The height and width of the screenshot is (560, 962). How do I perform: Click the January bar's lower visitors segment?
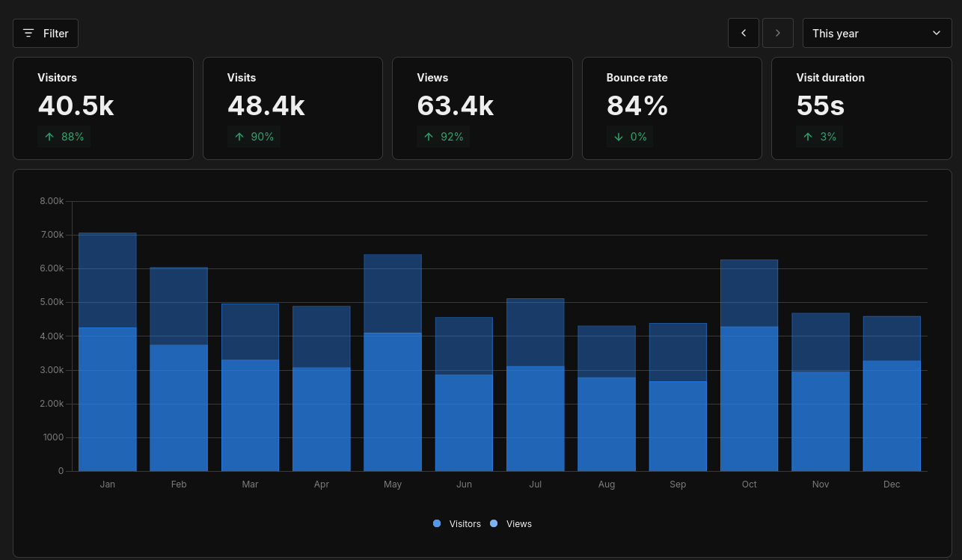click(x=108, y=400)
